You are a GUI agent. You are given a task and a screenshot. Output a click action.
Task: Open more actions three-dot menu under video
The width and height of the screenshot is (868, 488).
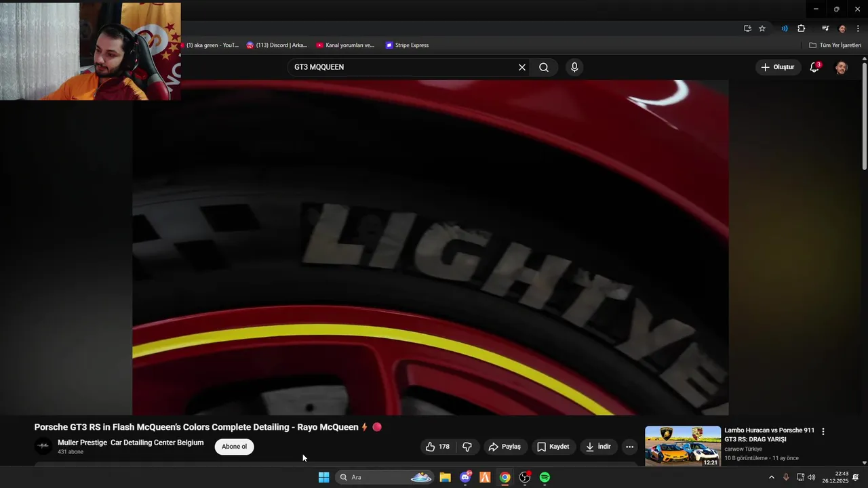coord(629,447)
